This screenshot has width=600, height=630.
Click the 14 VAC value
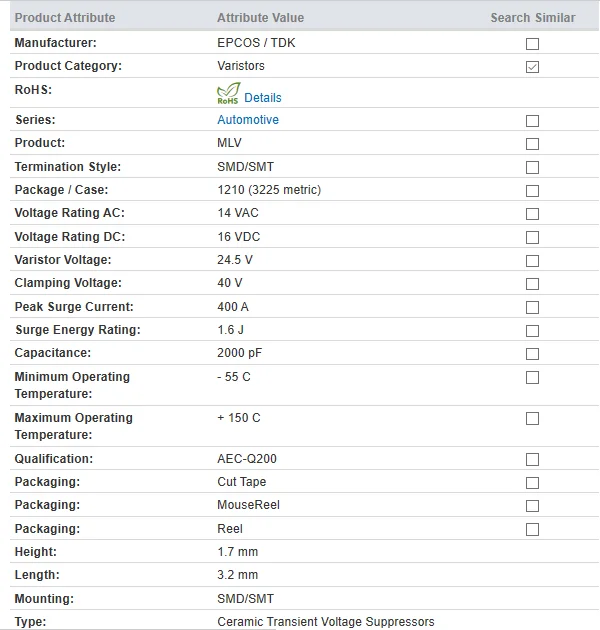(x=238, y=213)
